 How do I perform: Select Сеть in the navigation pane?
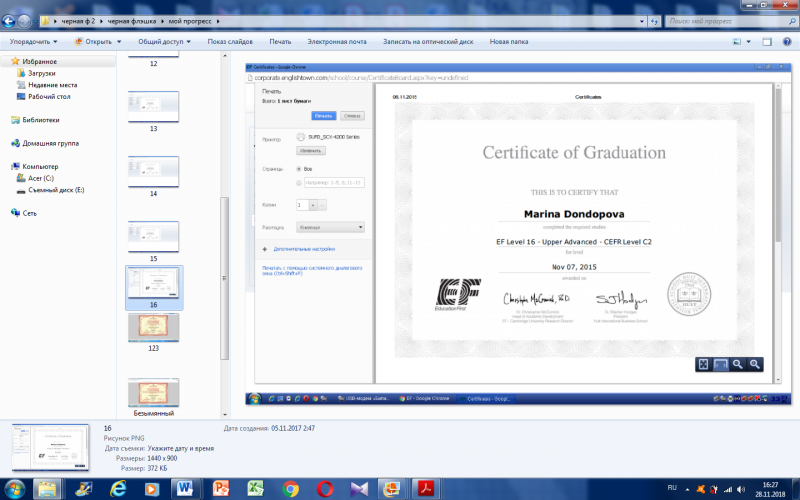coord(30,214)
